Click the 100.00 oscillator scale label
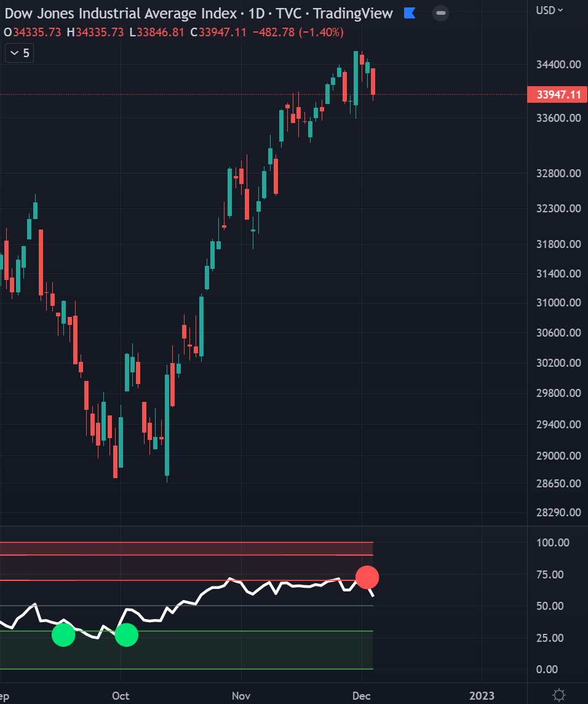Viewport: 588px width, 704px height. coord(552,542)
